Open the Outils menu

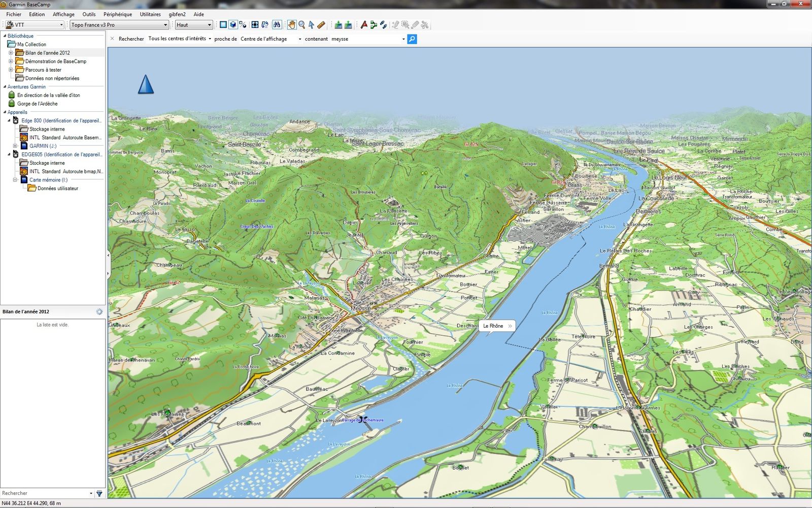89,14
